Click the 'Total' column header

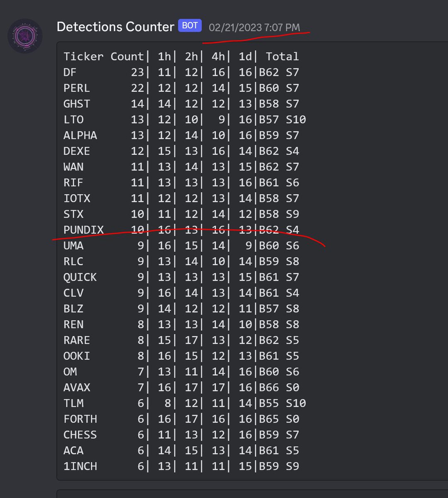click(x=282, y=56)
